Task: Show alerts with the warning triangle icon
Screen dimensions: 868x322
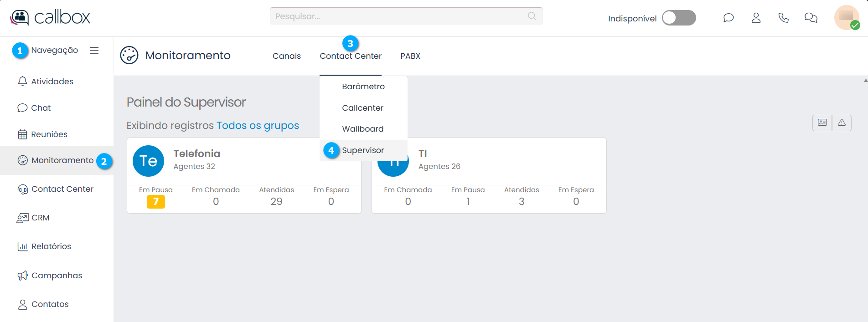Action: (x=842, y=123)
